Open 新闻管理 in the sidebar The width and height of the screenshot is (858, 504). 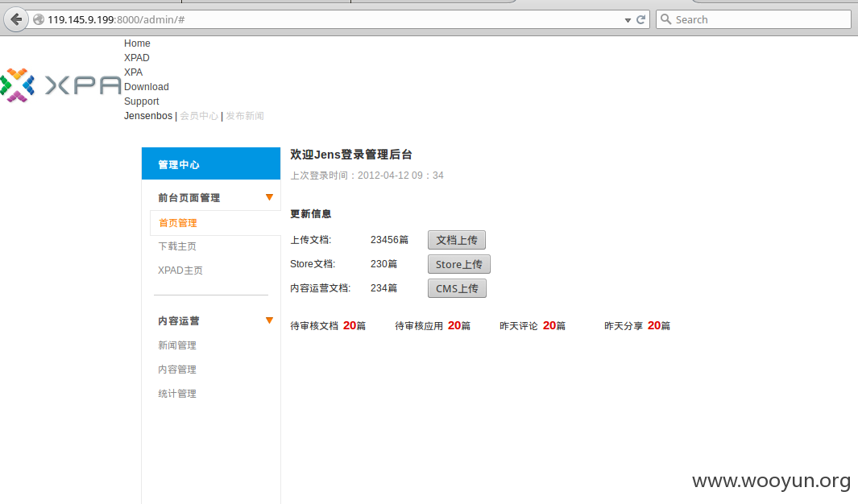tap(177, 345)
